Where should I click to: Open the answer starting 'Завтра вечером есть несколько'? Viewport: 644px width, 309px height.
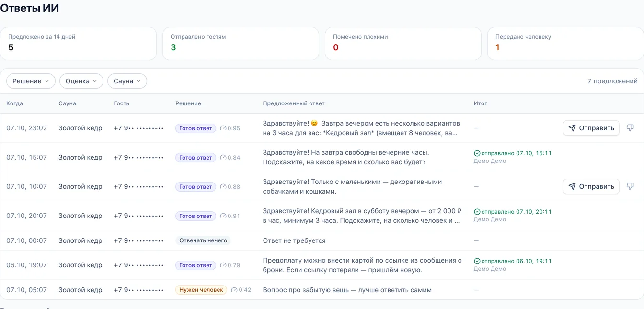(361, 128)
